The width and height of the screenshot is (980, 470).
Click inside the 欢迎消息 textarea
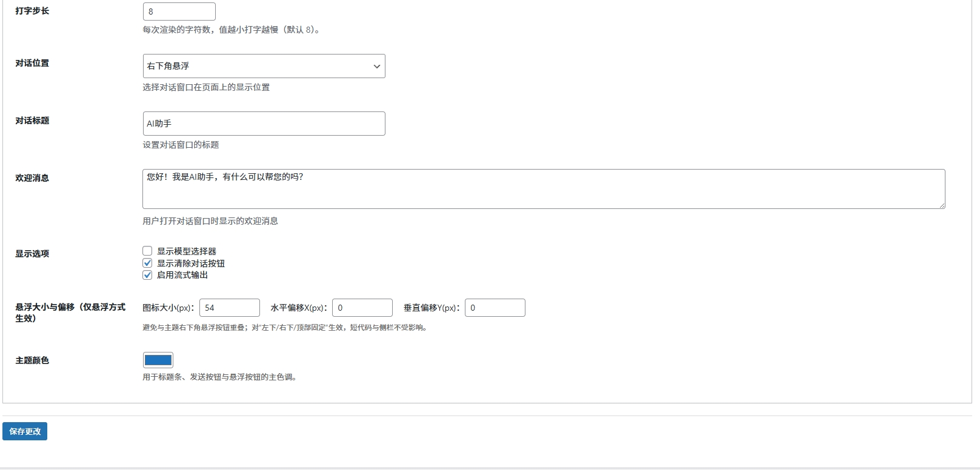tap(543, 189)
